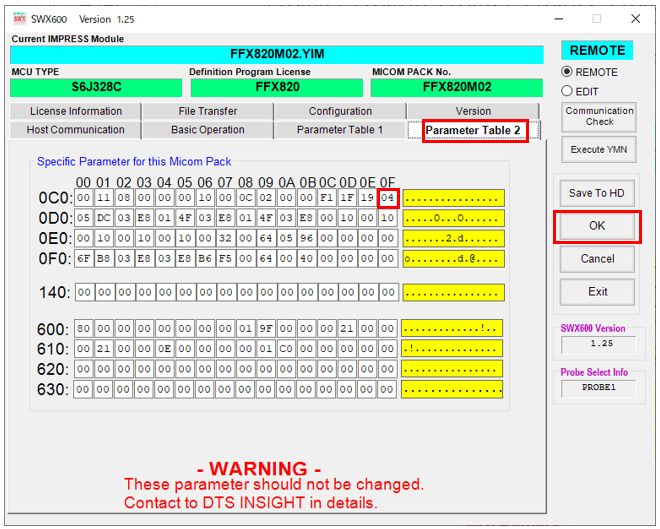Click row 0F0 column 0B cell 40
Screen dimensions: 660x529
(306, 258)
